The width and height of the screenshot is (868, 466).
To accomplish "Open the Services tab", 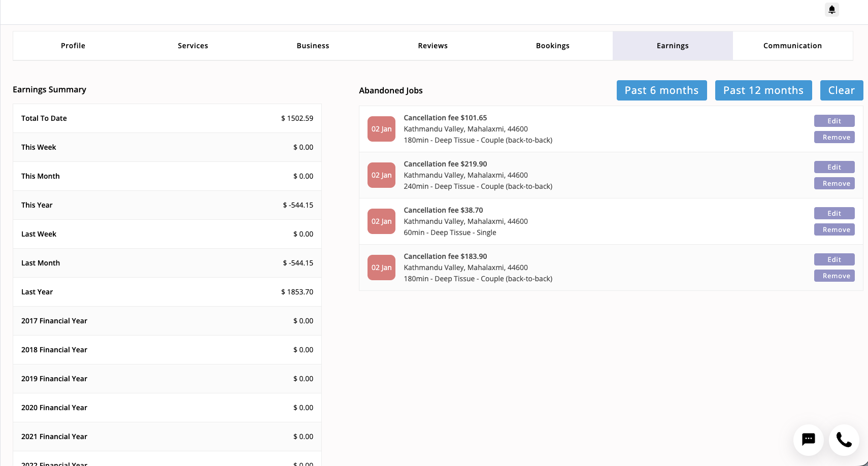I will point(193,46).
